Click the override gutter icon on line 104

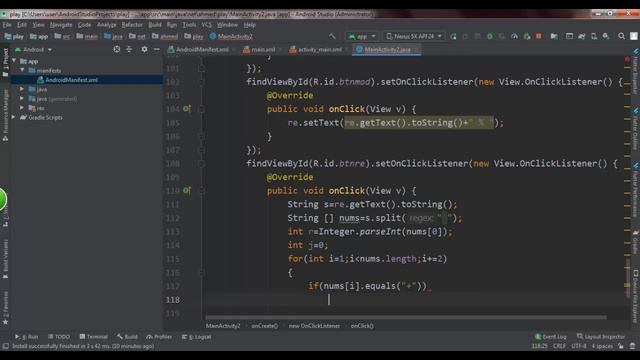[x=187, y=109]
